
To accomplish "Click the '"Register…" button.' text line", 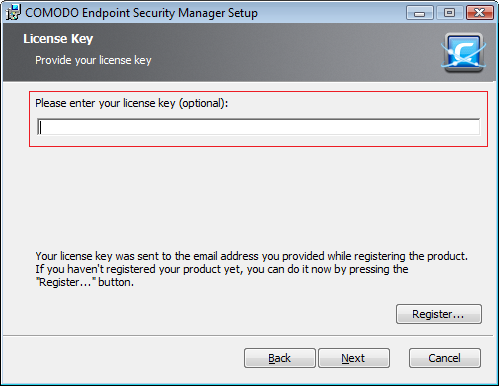I will pos(85,282).
